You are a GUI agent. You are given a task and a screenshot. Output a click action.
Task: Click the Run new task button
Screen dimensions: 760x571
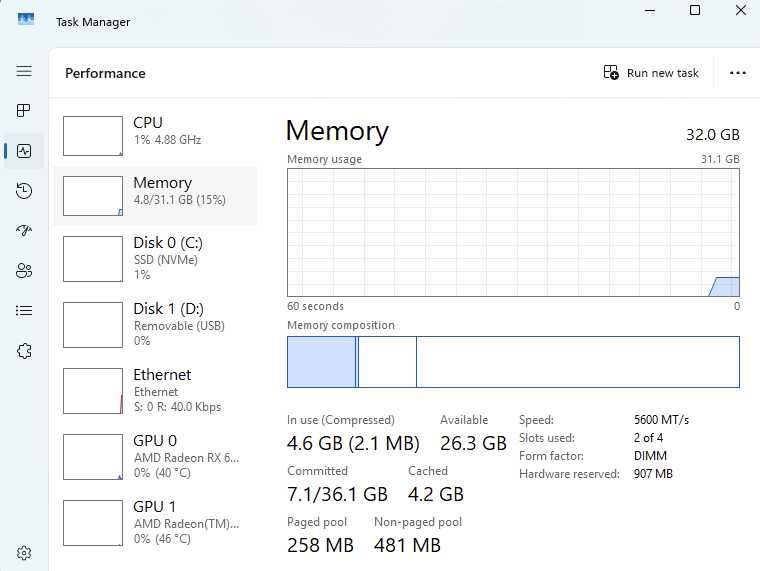(651, 73)
